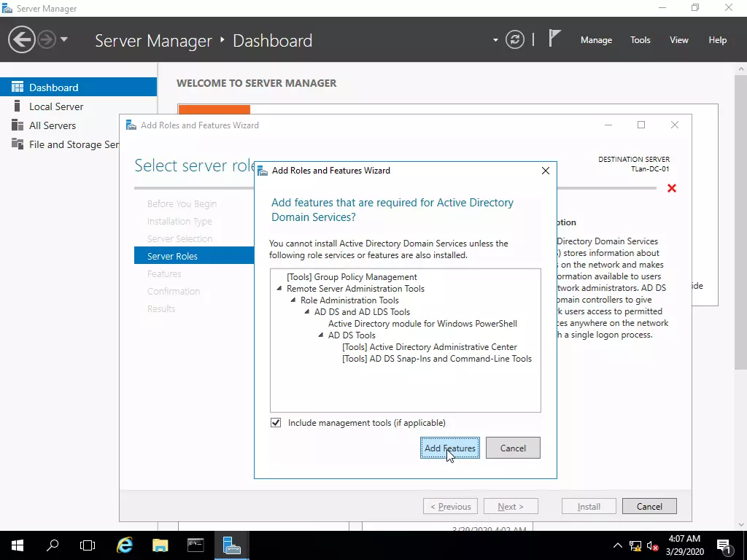Collapse Remote Server Administration Tools node

click(279, 288)
